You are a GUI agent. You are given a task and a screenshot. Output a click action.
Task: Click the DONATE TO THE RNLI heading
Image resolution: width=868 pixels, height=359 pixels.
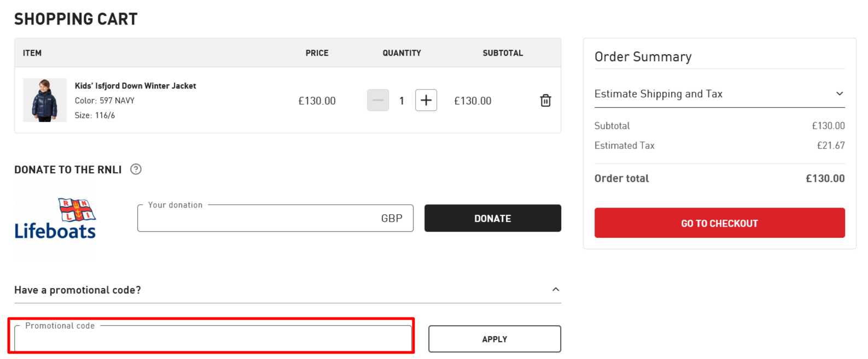(x=68, y=170)
